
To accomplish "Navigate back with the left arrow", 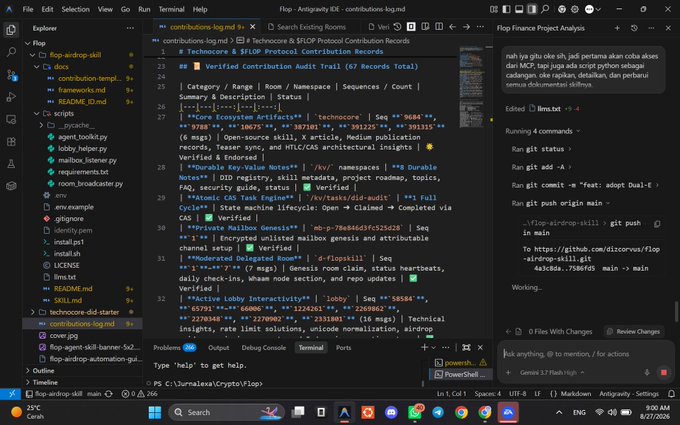I will coord(453,27).
